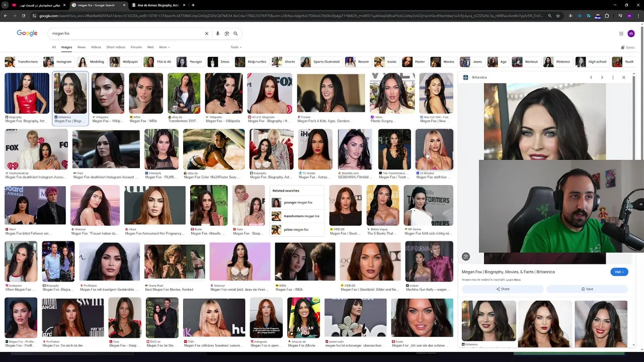Screen dimensions: 644x362
Task: Switch to the Web tab
Action: click(150, 47)
